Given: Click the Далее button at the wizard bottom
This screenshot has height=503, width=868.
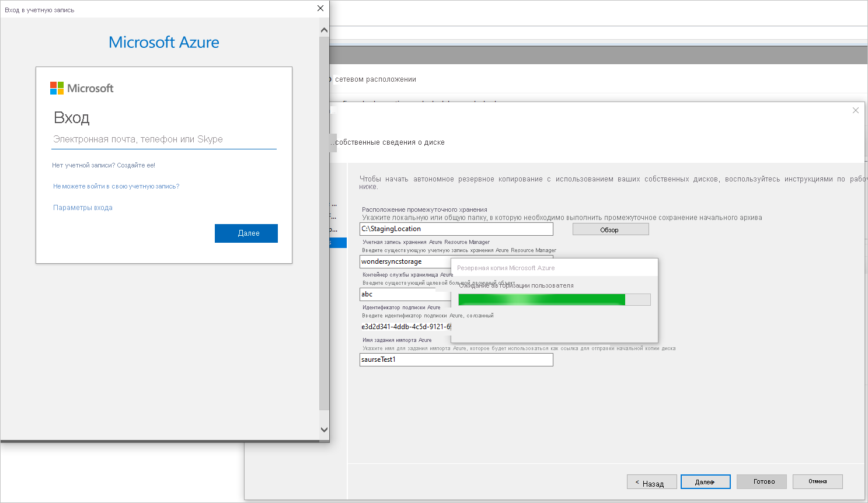Looking at the screenshot, I should pyautogui.click(x=705, y=481).
